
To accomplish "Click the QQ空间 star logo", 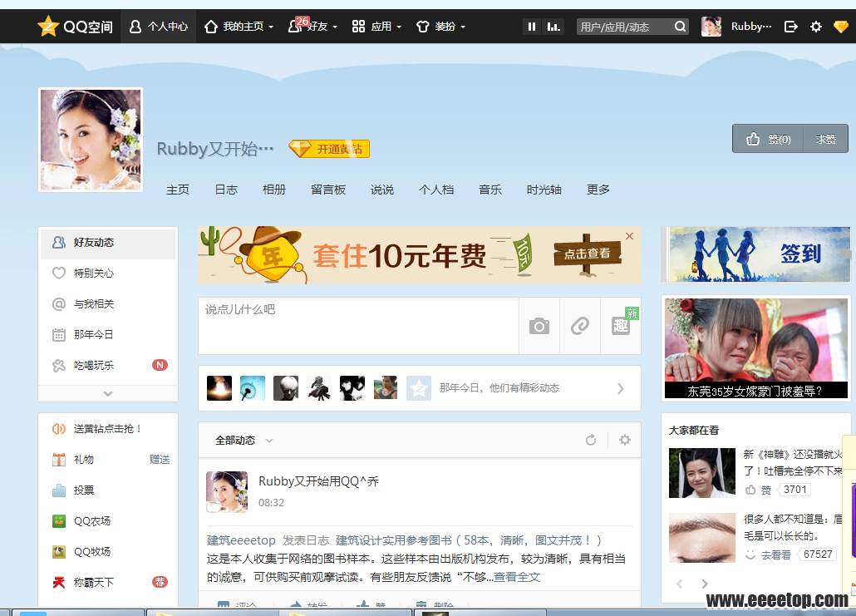I will tap(48, 27).
